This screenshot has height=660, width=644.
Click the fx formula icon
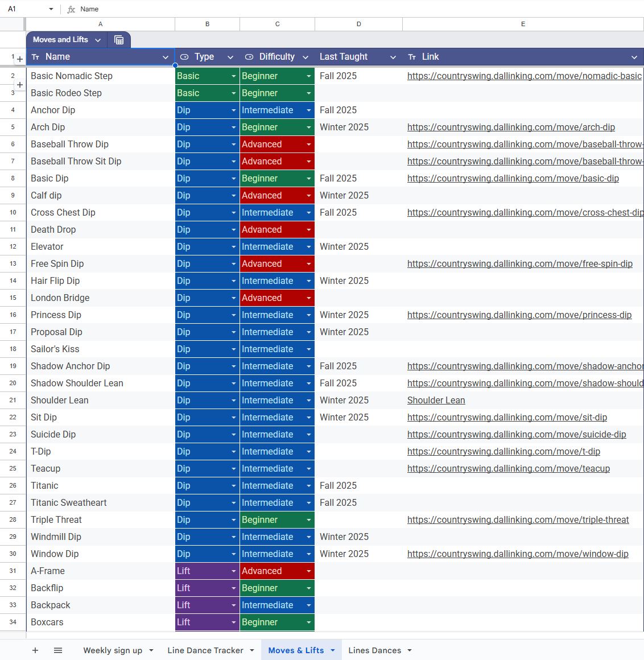point(71,9)
